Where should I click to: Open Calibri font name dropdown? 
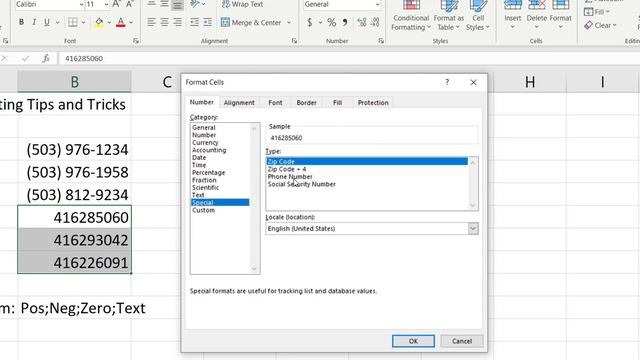tap(81, 4)
